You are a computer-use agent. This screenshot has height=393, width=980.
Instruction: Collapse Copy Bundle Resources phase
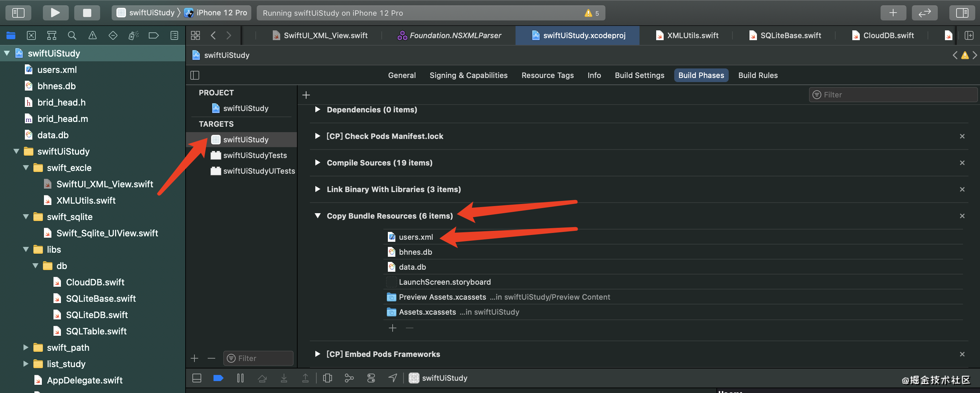(x=318, y=216)
